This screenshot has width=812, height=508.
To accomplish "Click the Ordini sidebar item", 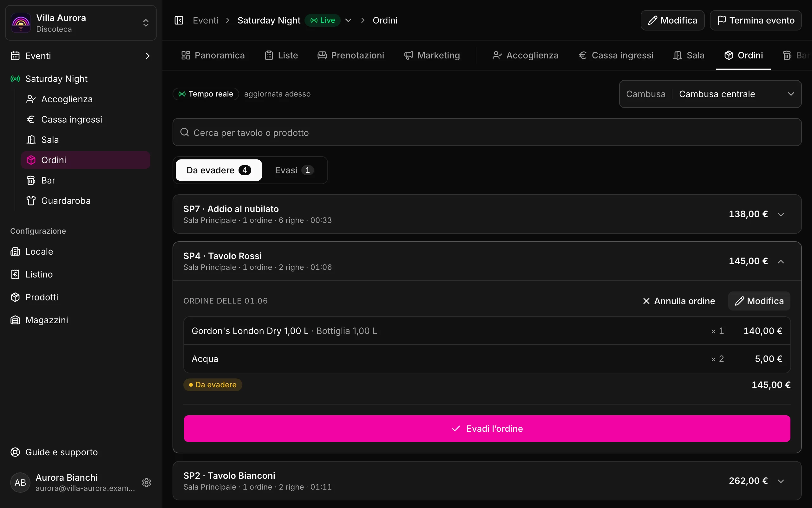I will pyautogui.click(x=86, y=160).
